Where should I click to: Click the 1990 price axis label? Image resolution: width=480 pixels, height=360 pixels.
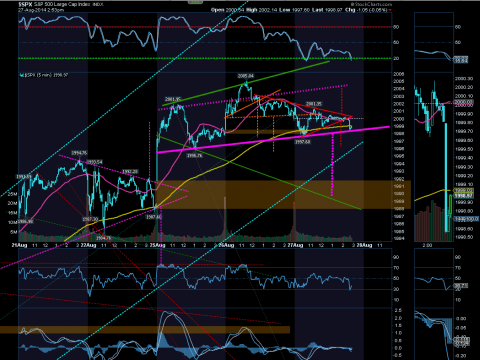(399, 194)
